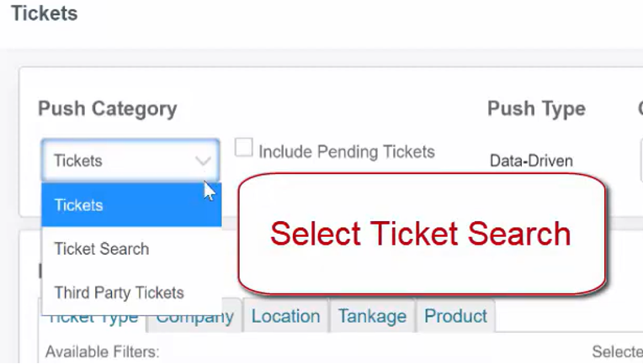This screenshot has width=643, height=364.
Task: Open the Tankage tab
Action: click(372, 317)
